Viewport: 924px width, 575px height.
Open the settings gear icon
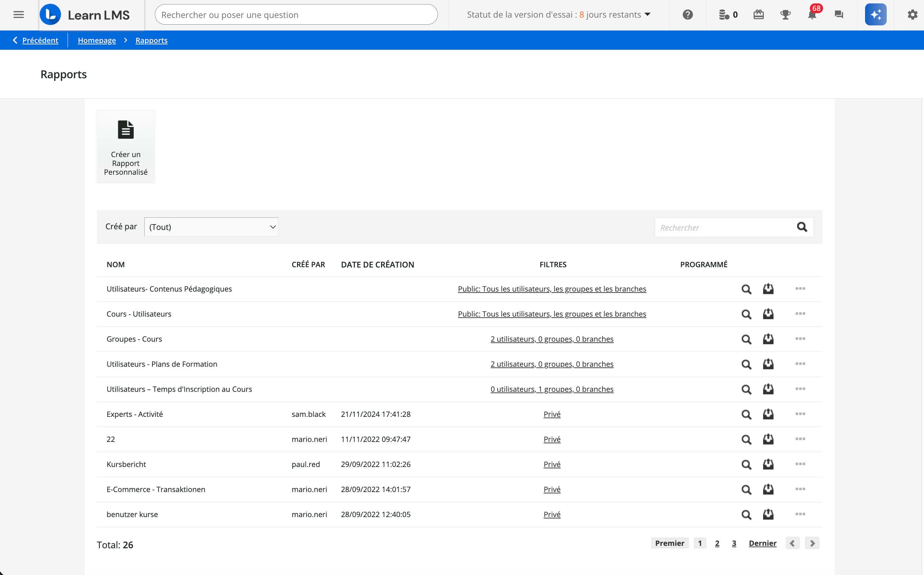pyautogui.click(x=912, y=15)
